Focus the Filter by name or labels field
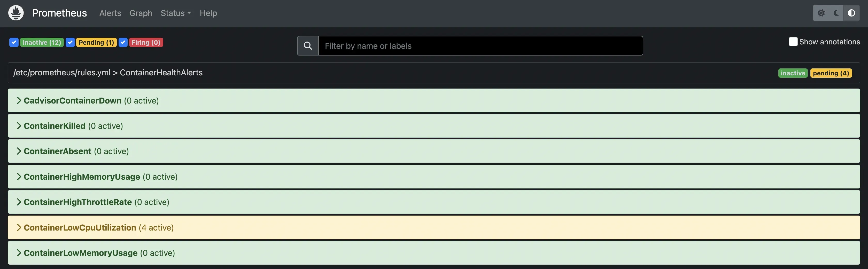Screen dimensions: 868x269 (481, 46)
